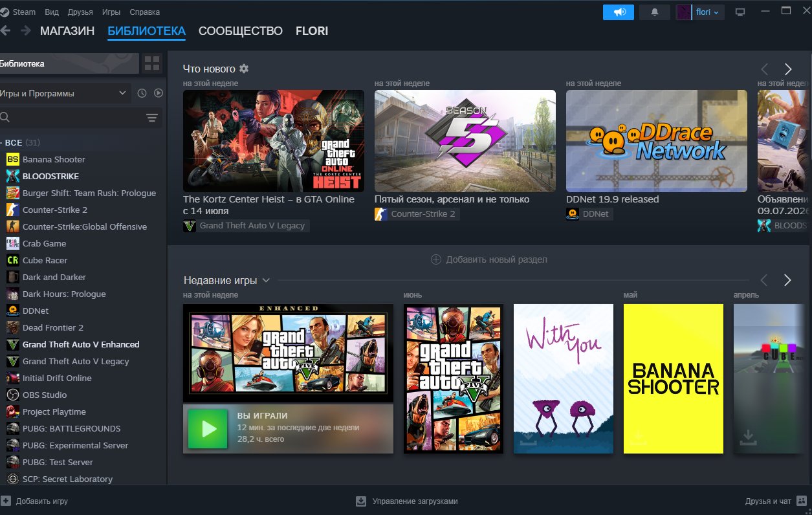
Task: Open the Steam menu
Action: (x=25, y=12)
